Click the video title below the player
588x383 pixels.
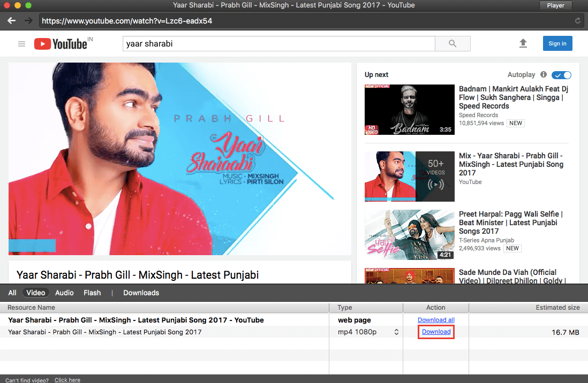click(138, 275)
